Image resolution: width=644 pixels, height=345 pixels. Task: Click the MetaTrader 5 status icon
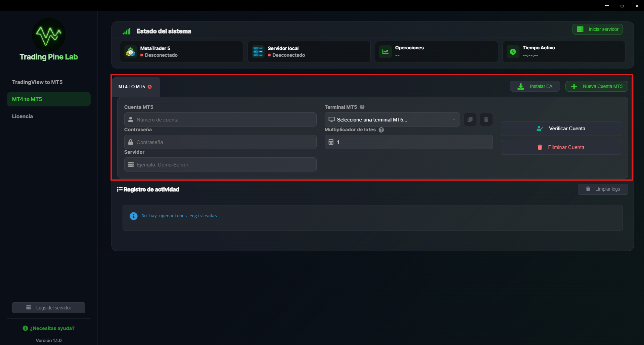130,51
